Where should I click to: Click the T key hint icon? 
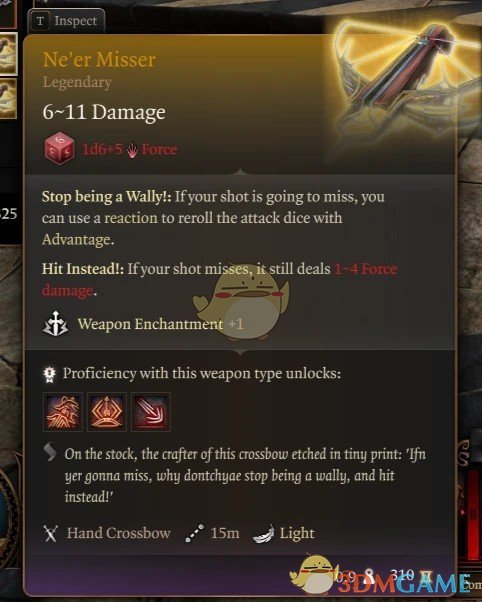point(40,21)
